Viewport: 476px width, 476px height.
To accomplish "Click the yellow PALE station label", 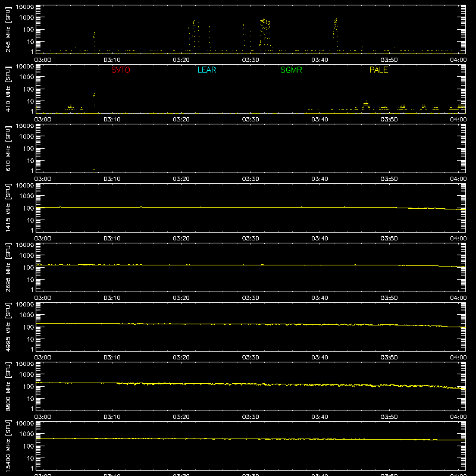I will click(378, 70).
